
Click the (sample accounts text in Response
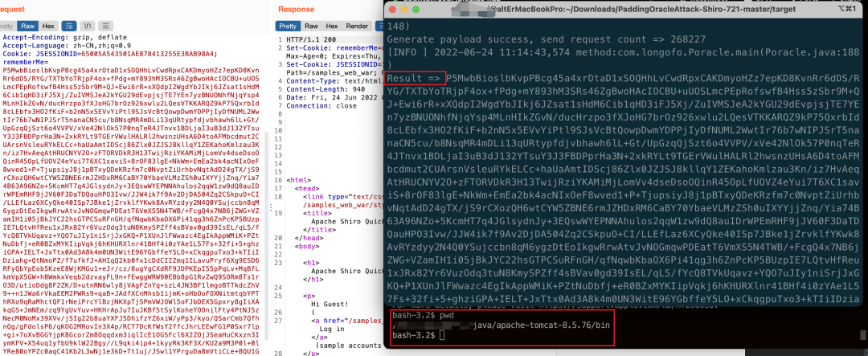click(x=349, y=345)
